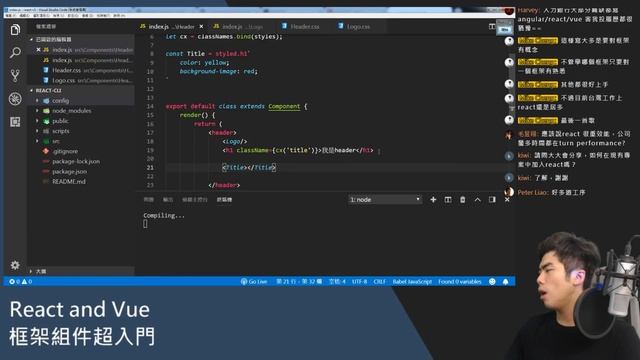Click the feedback smiley in status bar
Screen dimensions: 640x360
point(492,282)
